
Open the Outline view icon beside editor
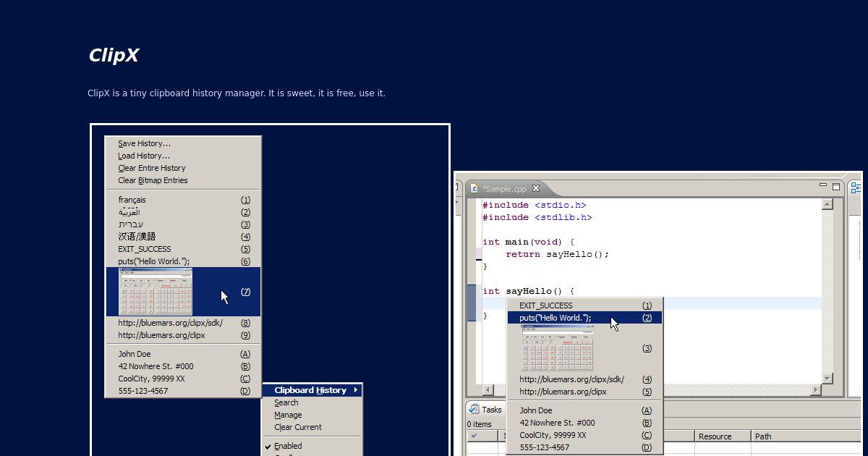(x=856, y=188)
